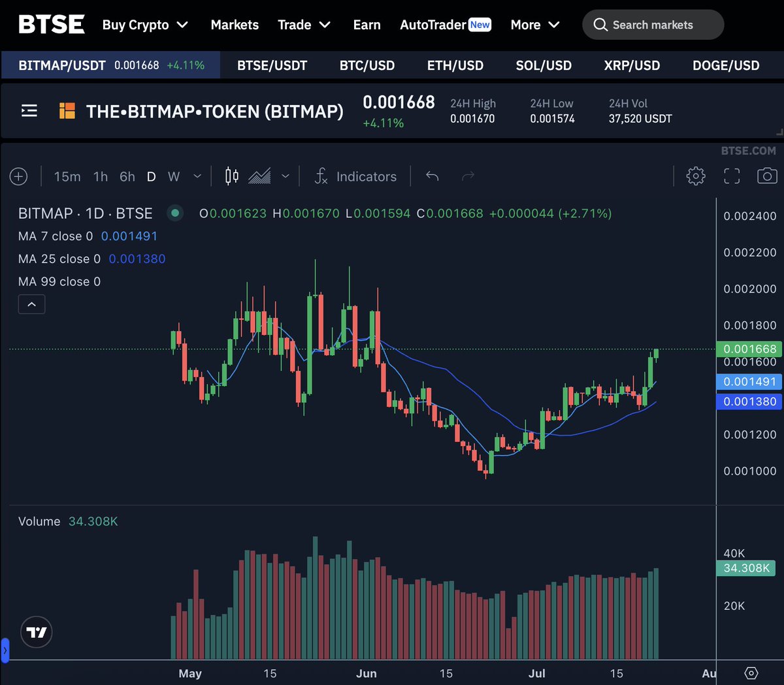Open the Buy Crypto dropdown menu
Image resolution: width=784 pixels, height=685 pixels.
pyautogui.click(x=145, y=25)
